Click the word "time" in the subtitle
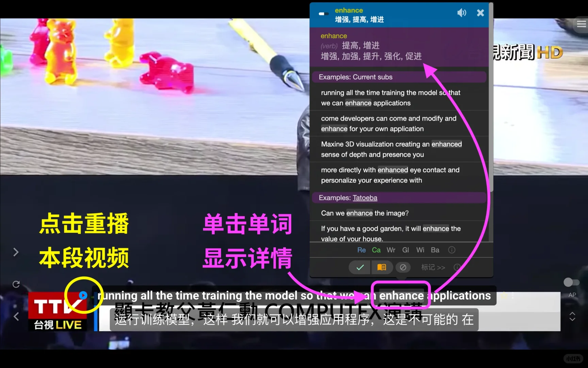The width and height of the screenshot is (588, 368). (186, 296)
